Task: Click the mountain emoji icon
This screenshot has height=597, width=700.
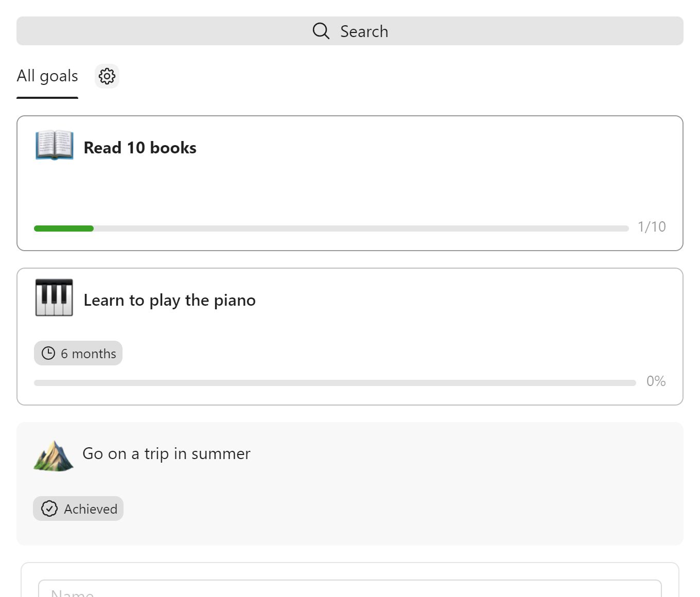Action: click(x=54, y=455)
